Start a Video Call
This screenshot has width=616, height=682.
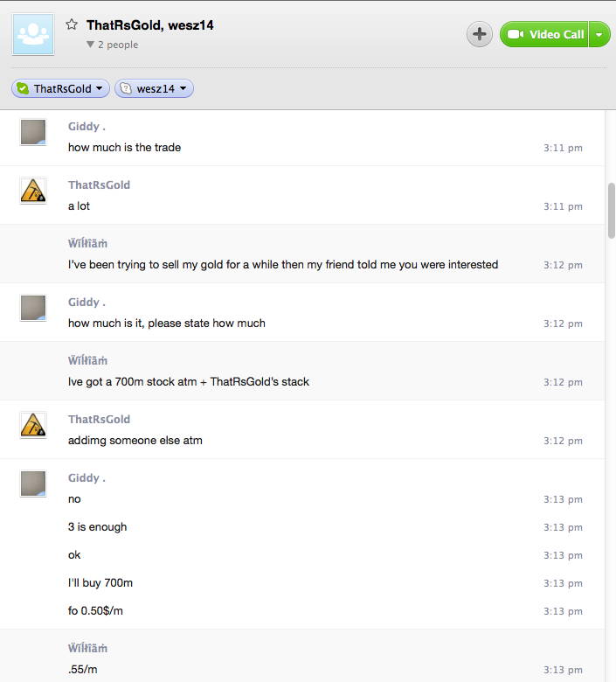pos(543,34)
